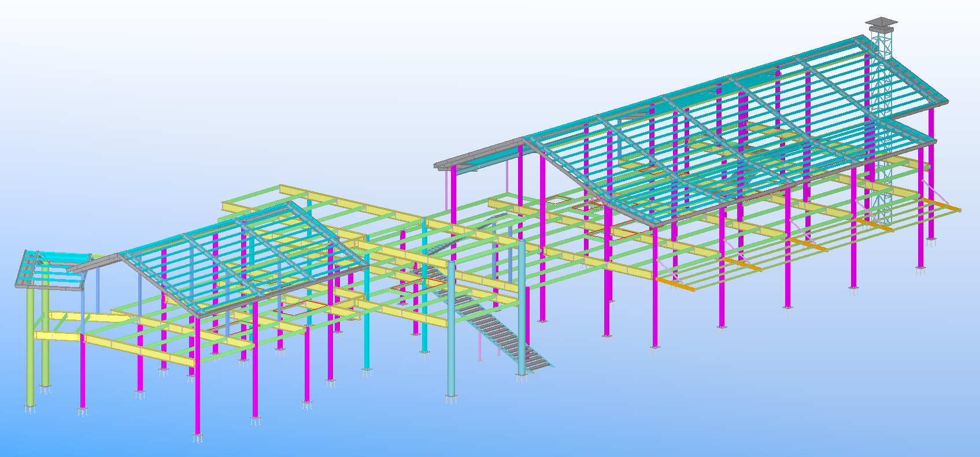Select the rightmost orange cantilever beam

click(941, 205)
